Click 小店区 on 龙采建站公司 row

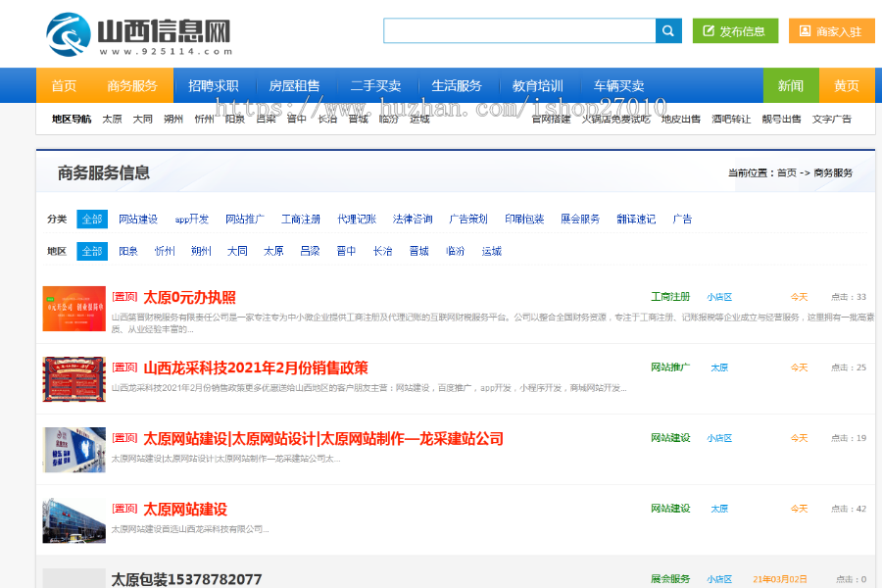tap(719, 438)
